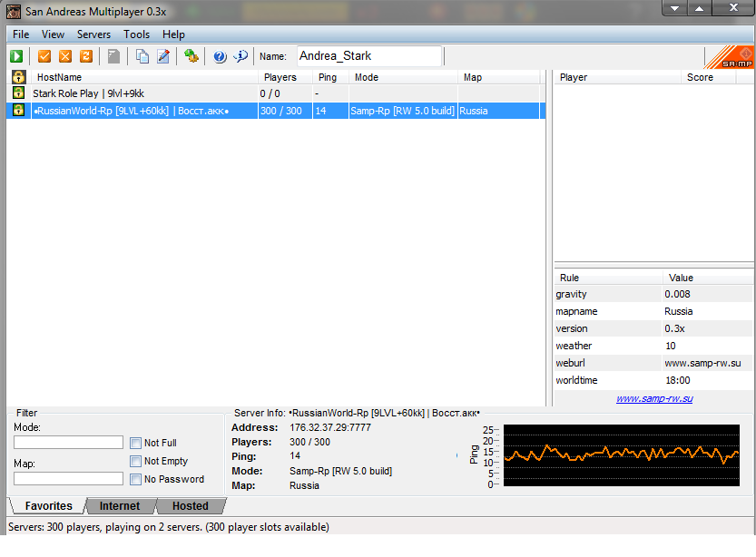Click lock icon of RussianWorld-Rp row
This screenshot has height=557, width=756.
[18, 110]
